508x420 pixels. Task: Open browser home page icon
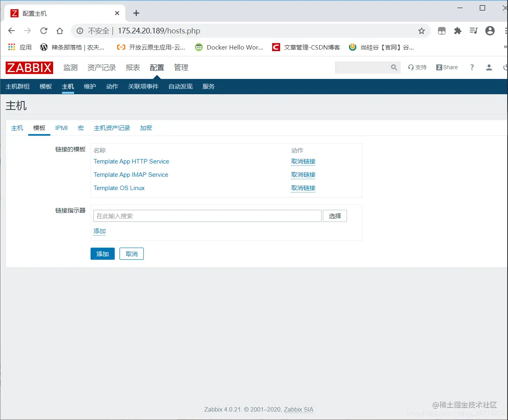tap(60, 31)
